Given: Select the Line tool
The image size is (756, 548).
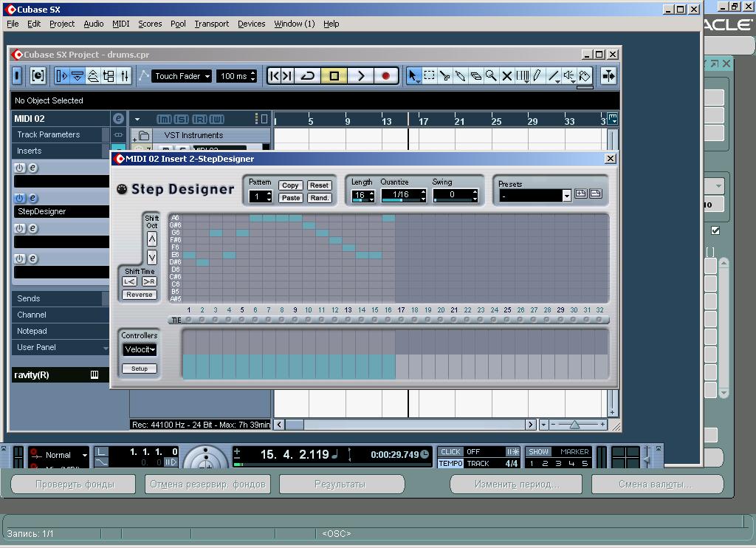Looking at the screenshot, I should pos(554,76).
